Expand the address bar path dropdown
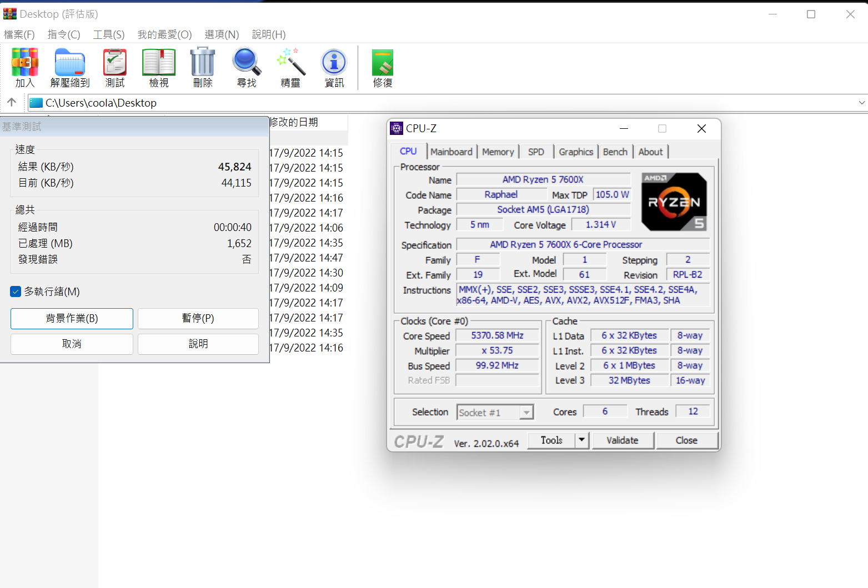The height and width of the screenshot is (588, 868). [861, 103]
